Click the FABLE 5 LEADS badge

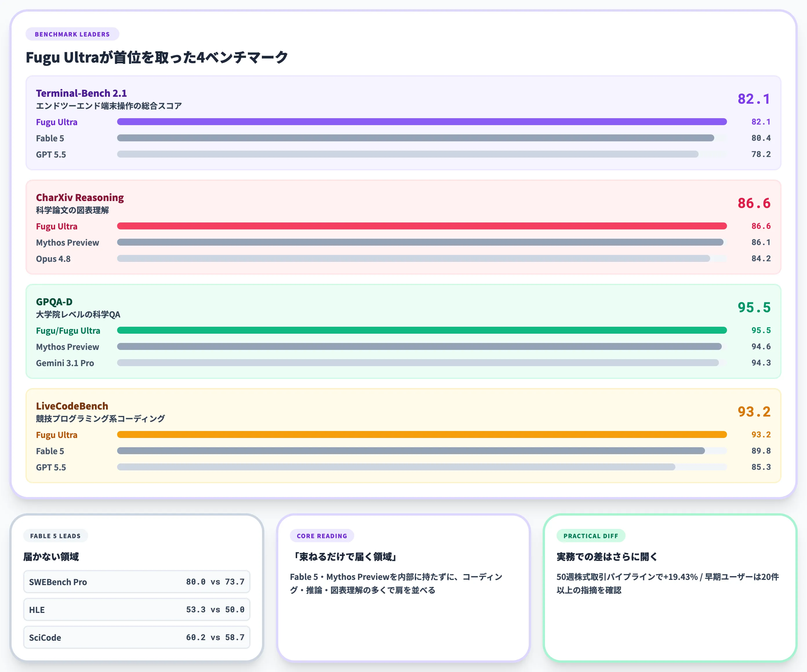tap(55, 536)
